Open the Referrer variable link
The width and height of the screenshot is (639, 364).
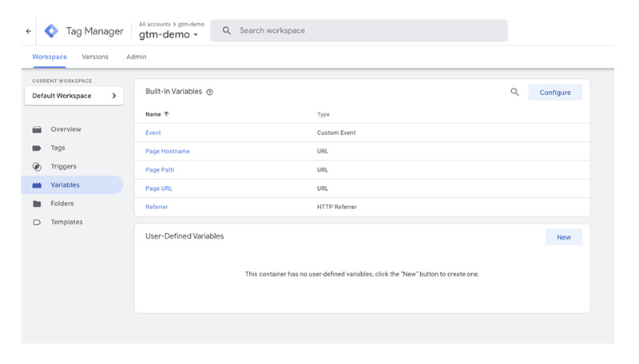pos(157,207)
